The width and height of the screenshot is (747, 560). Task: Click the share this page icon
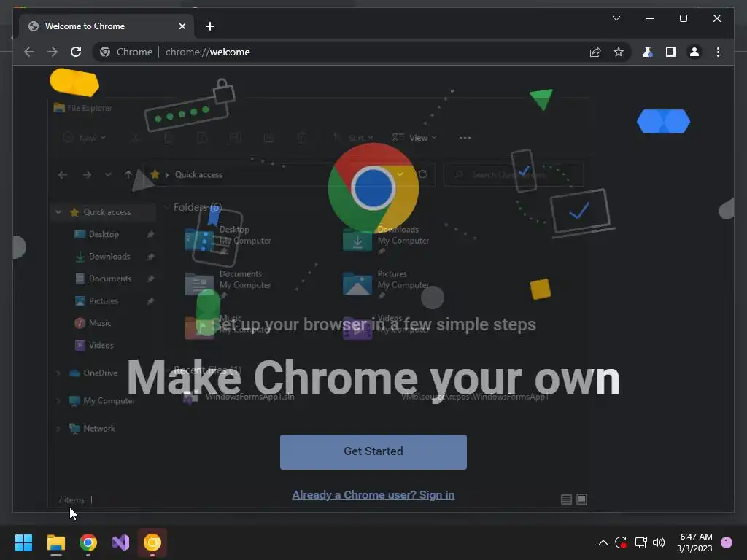point(595,52)
